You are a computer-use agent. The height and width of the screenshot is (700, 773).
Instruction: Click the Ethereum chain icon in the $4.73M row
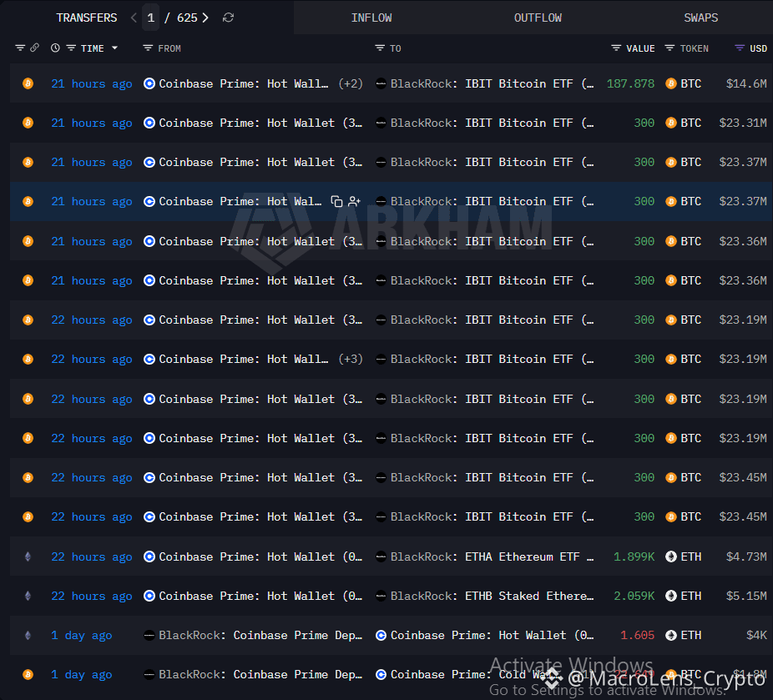pyautogui.click(x=28, y=556)
